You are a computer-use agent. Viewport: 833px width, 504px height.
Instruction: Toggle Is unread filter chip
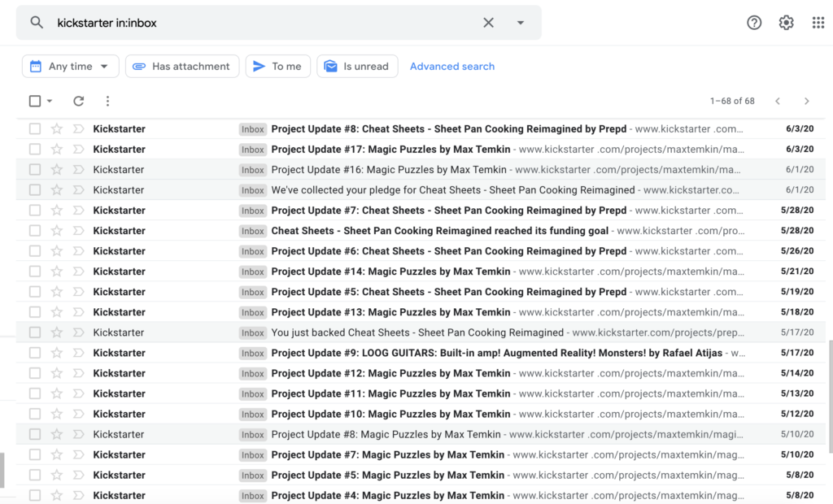(358, 67)
